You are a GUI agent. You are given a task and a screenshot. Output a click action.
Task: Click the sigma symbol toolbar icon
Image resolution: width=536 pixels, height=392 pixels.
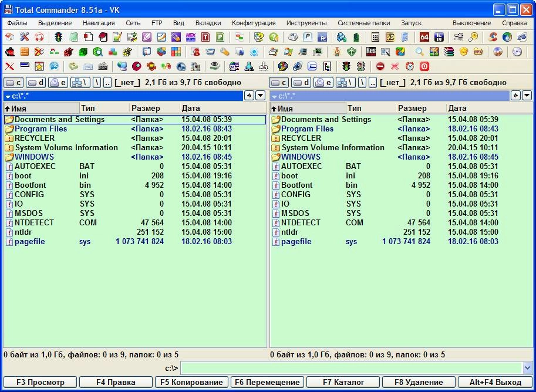pyautogui.click(x=390, y=37)
